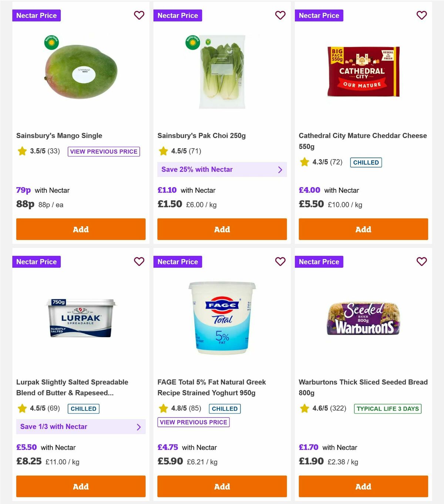The width and height of the screenshot is (444, 504).
Task: Select the Sainsbury's Pak Choi 250g title
Action: pyautogui.click(x=202, y=136)
